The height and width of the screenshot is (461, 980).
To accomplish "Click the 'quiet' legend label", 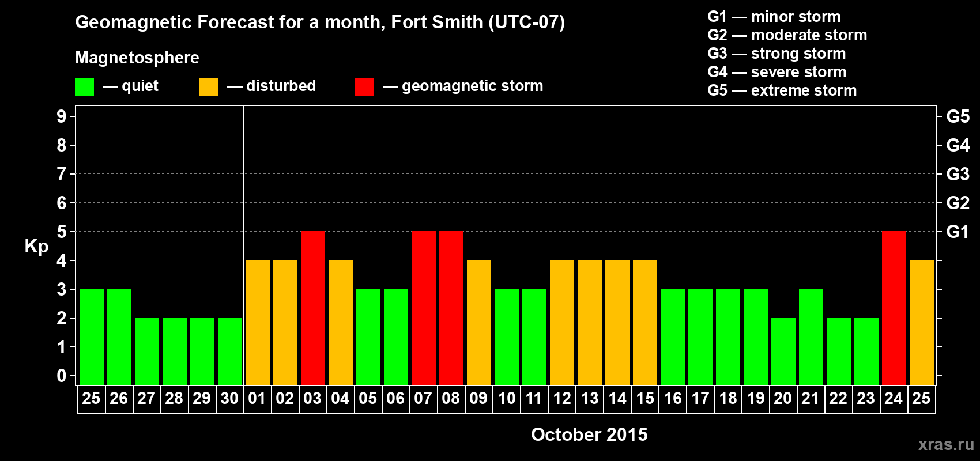I will (x=140, y=86).
